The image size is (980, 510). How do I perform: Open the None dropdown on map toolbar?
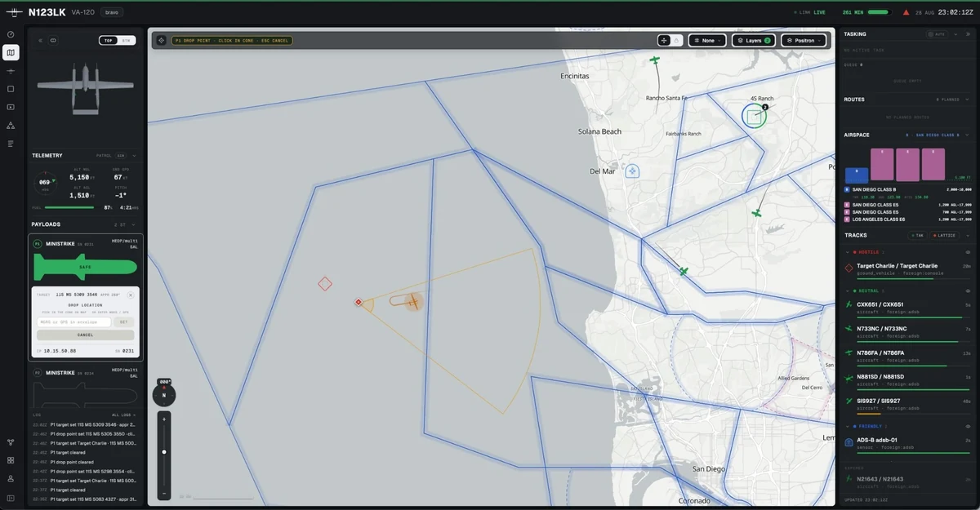coord(706,40)
